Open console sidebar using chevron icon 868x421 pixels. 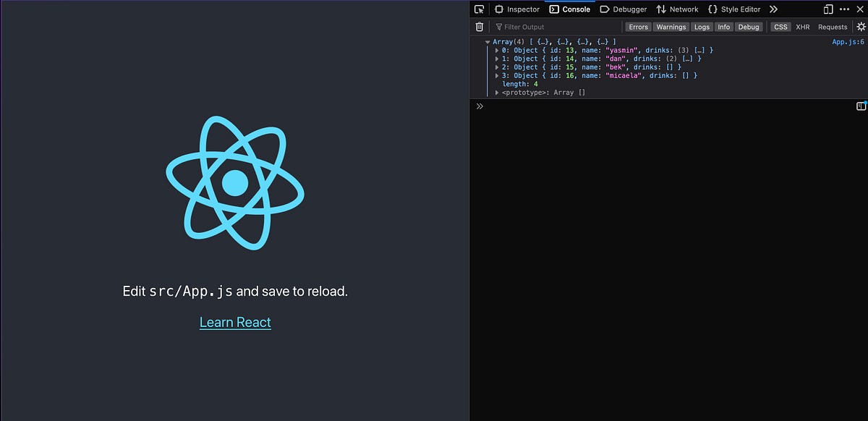click(x=480, y=106)
